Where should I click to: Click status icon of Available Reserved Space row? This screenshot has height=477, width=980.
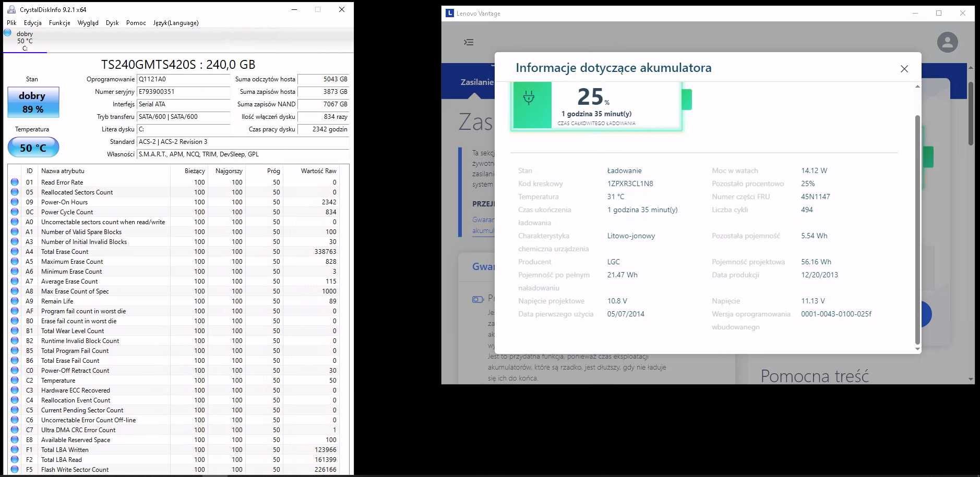[15, 440]
